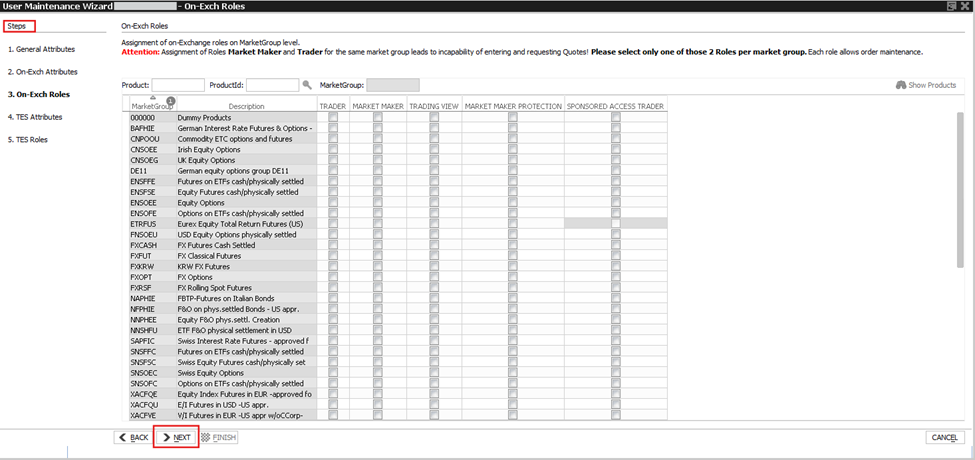975x460 pixels.
Task: Close the User Maintenance Wizard window
Action: point(965,6)
